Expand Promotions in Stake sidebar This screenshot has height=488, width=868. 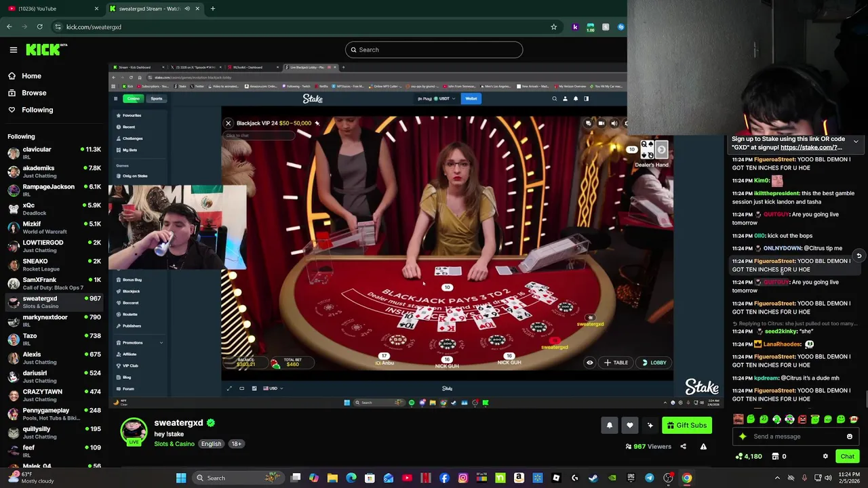[x=139, y=343]
